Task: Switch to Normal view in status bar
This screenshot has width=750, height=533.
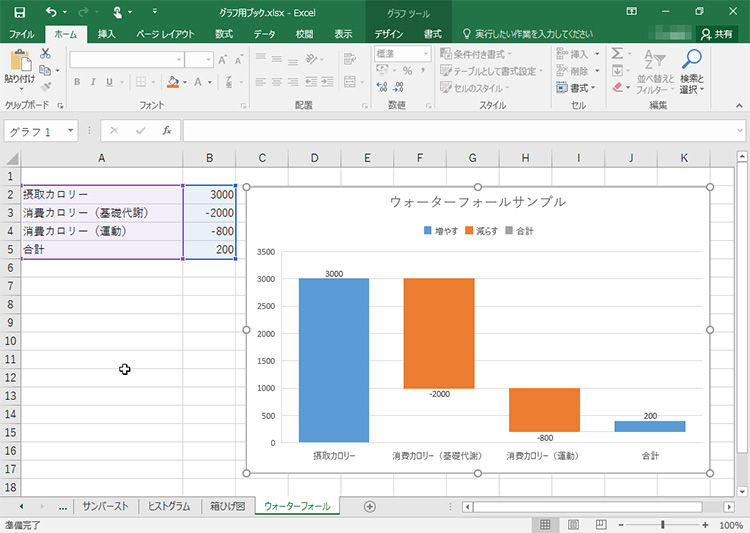Action: click(545, 525)
